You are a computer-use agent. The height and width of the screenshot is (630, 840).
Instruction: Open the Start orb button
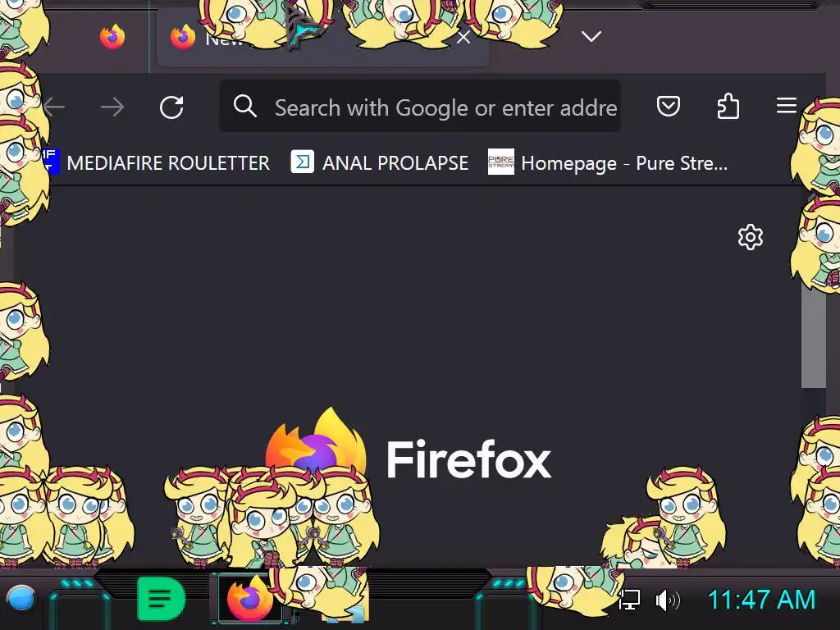[21, 598]
